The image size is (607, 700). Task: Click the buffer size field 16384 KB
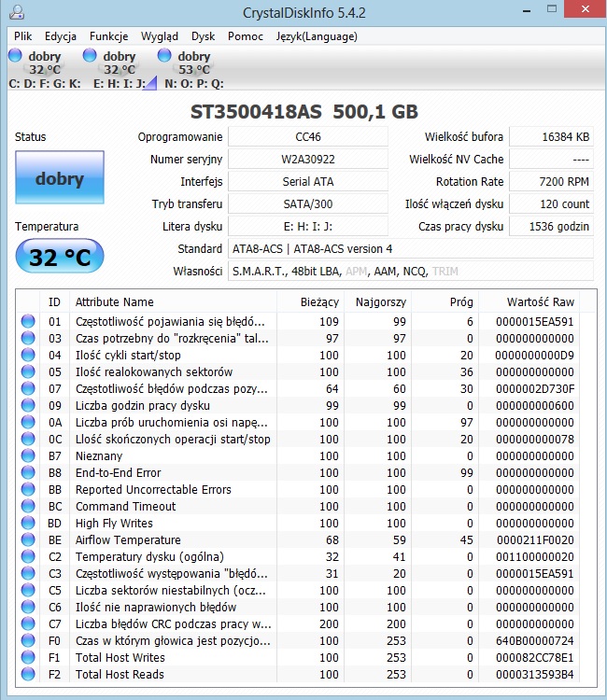pyautogui.click(x=551, y=136)
